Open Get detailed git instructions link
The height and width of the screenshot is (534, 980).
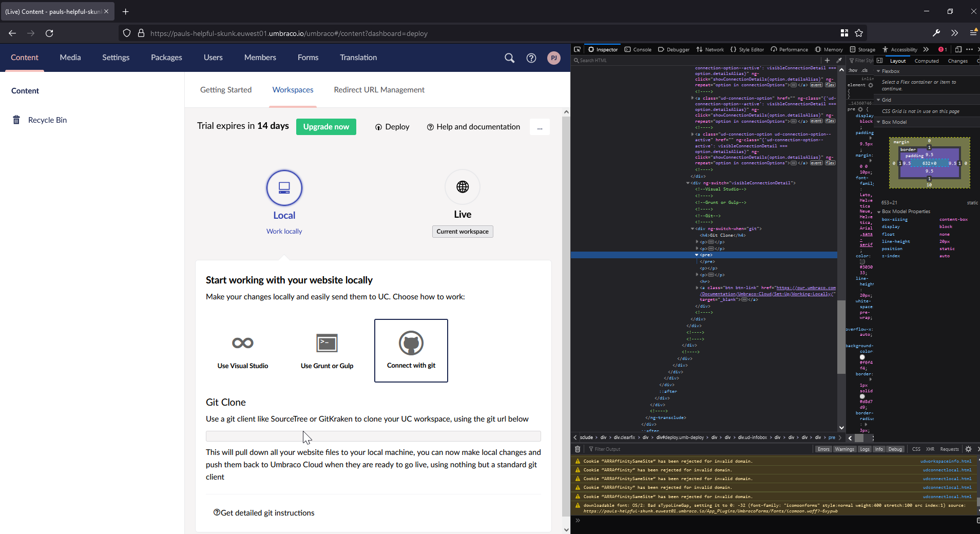pyautogui.click(x=264, y=512)
